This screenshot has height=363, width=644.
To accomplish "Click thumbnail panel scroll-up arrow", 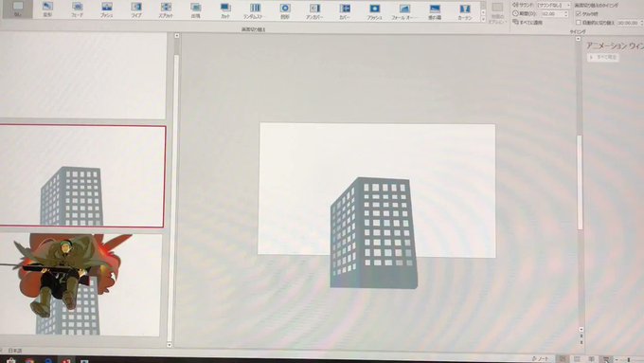I will coord(176,36).
